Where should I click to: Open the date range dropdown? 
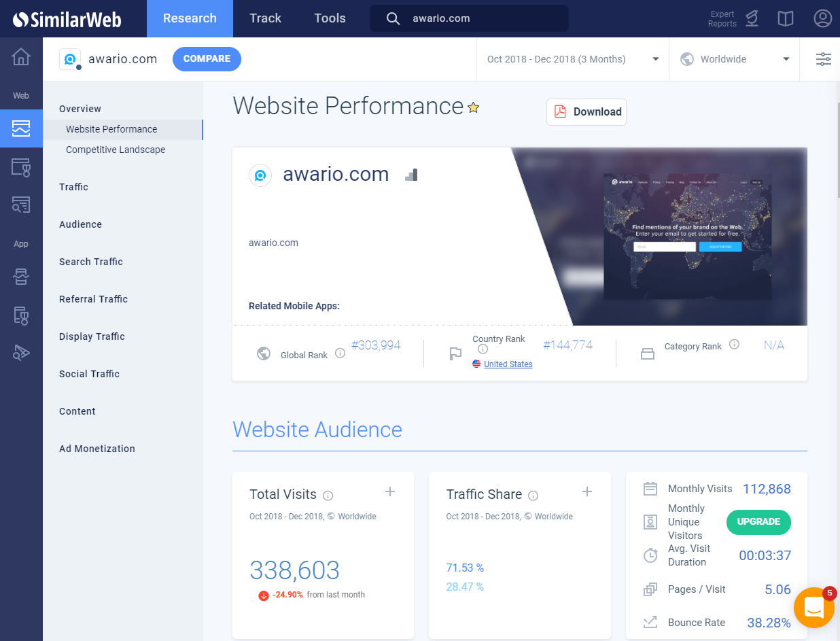[x=573, y=59]
